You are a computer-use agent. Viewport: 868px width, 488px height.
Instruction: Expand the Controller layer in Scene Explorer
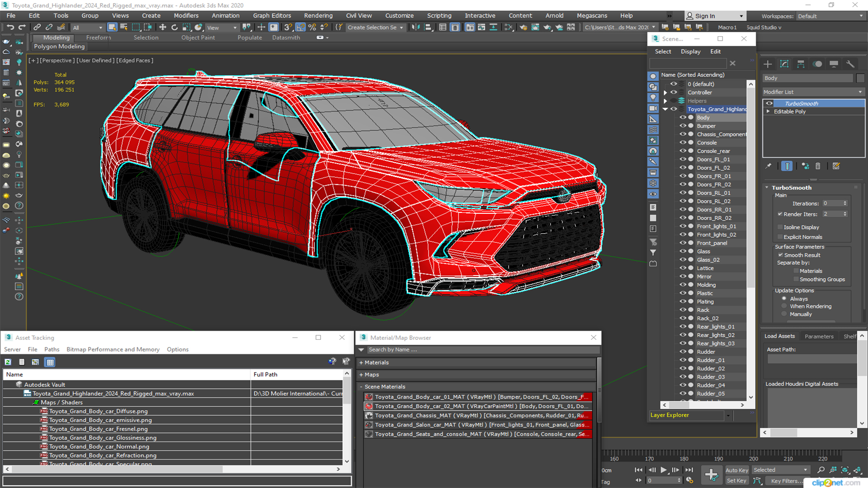point(665,92)
